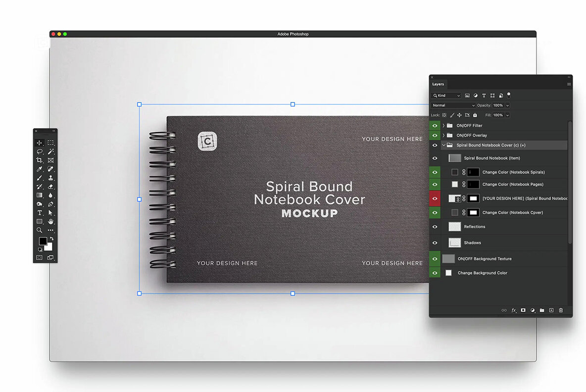This screenshot has width=586, height=392.
Task: Hide the Reflections layer
Action: click(x=435, y=227)
